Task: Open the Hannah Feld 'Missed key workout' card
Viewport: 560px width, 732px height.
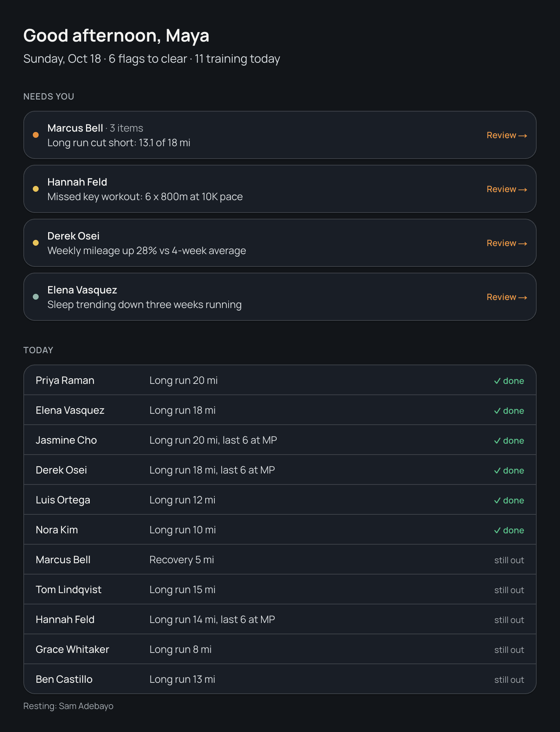Action: tap(280, 189)
